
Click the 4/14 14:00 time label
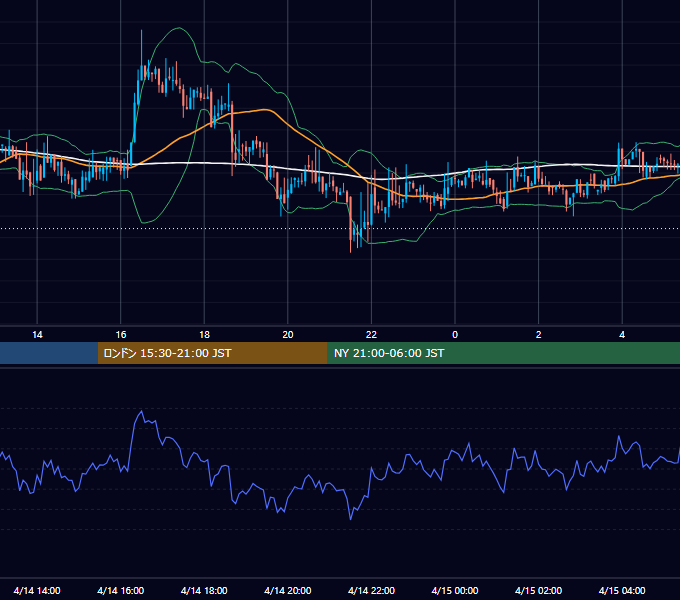[x=37, y=590]
